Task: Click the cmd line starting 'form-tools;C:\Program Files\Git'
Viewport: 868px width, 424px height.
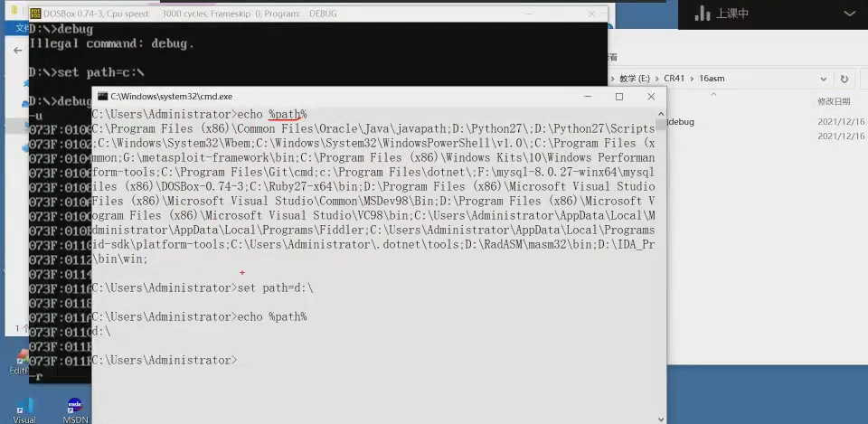Action: (373, 172)
